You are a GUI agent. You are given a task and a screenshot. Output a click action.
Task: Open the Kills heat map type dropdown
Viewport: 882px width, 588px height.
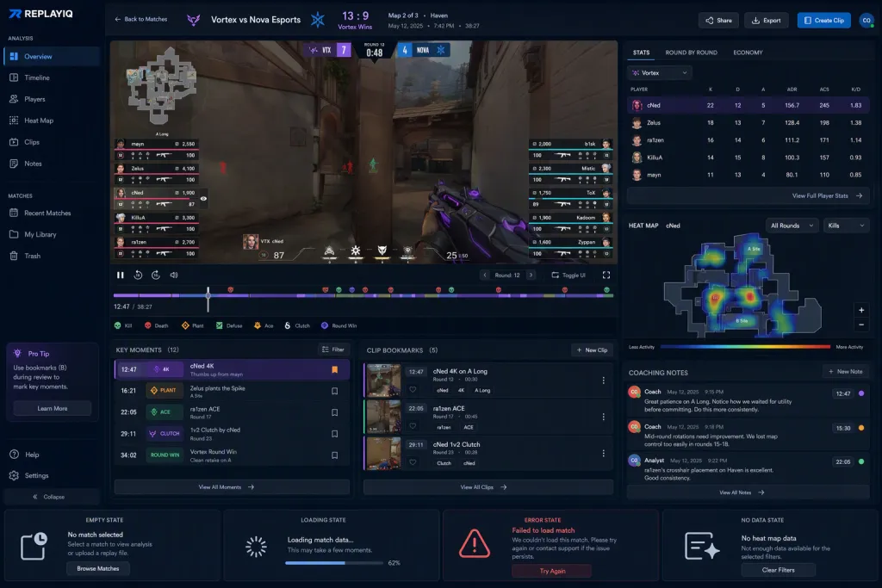point(846,226)
